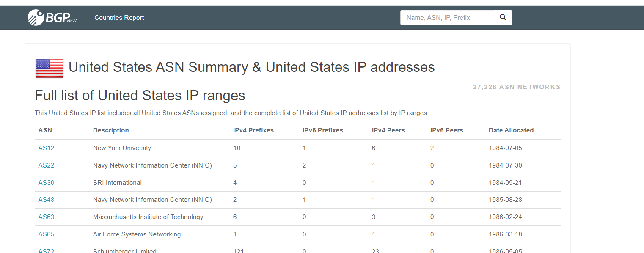Click the ASN column header
Viewport: 644px width, 253px height.
[x=45, y=130]
